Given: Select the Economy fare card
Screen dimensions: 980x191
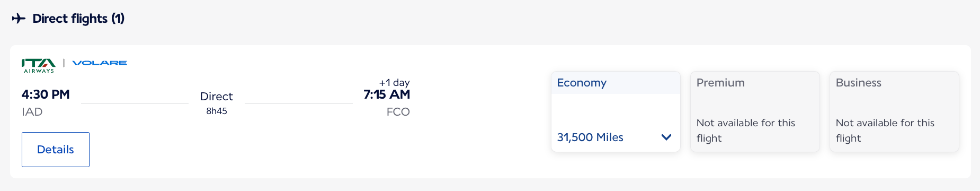Looking at the screenshot, I should (x=616, y=111).
